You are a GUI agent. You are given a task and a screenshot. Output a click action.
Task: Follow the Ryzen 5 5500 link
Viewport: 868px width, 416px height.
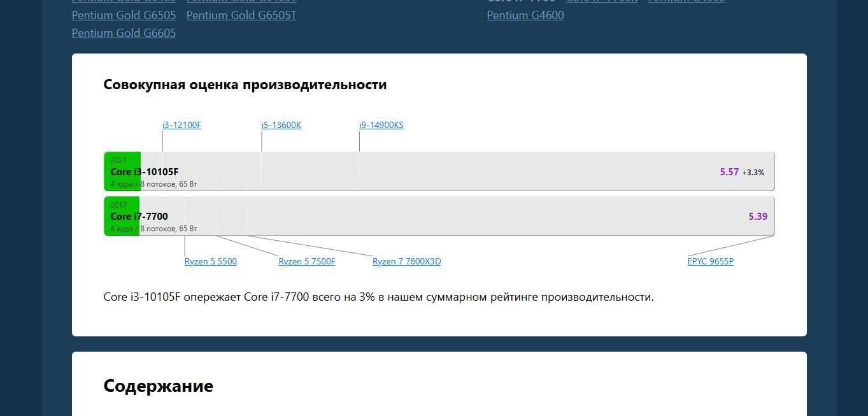pos(211,262)
